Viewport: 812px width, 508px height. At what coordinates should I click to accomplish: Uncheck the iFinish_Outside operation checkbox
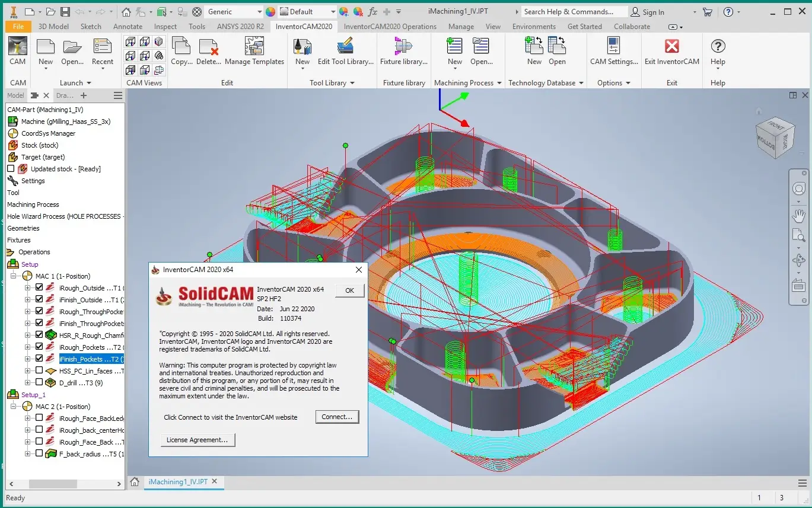[39, 299]
